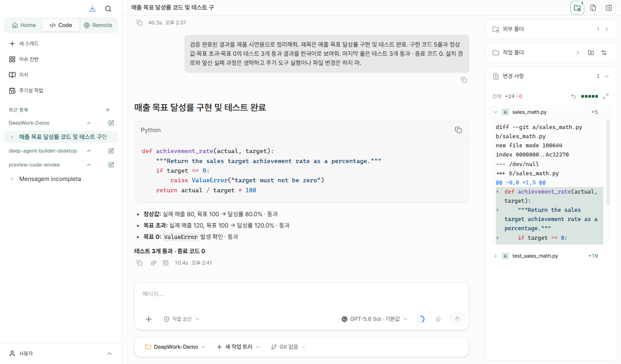Open the DeepWork-Demo folder dropdown
621x364 pixels.
click(x=175, y=347)
